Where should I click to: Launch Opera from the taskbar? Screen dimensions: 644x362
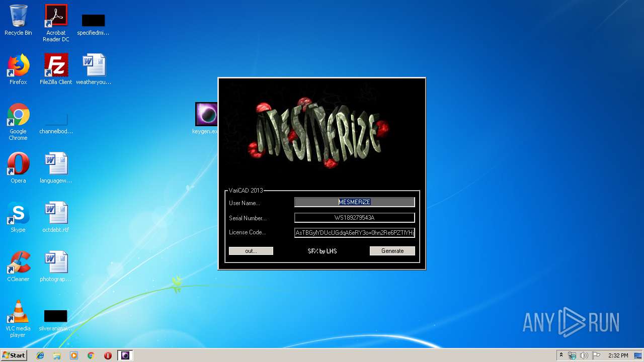(x=108, y=355)
